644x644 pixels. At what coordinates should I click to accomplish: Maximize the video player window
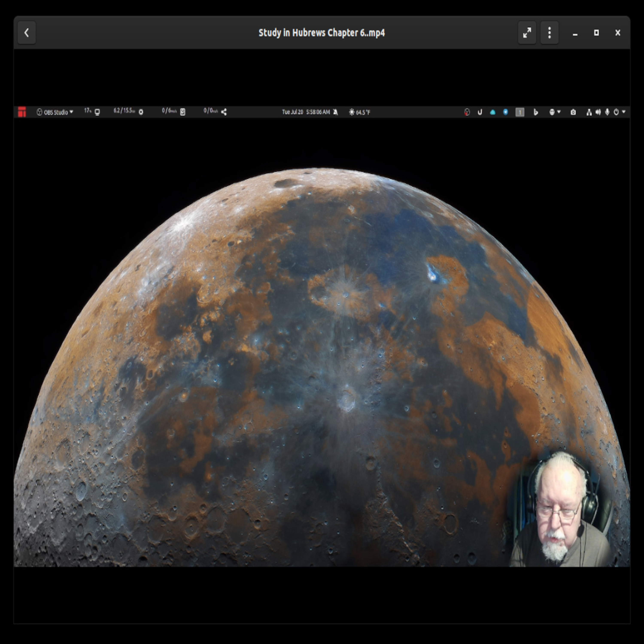pos(596,33)
